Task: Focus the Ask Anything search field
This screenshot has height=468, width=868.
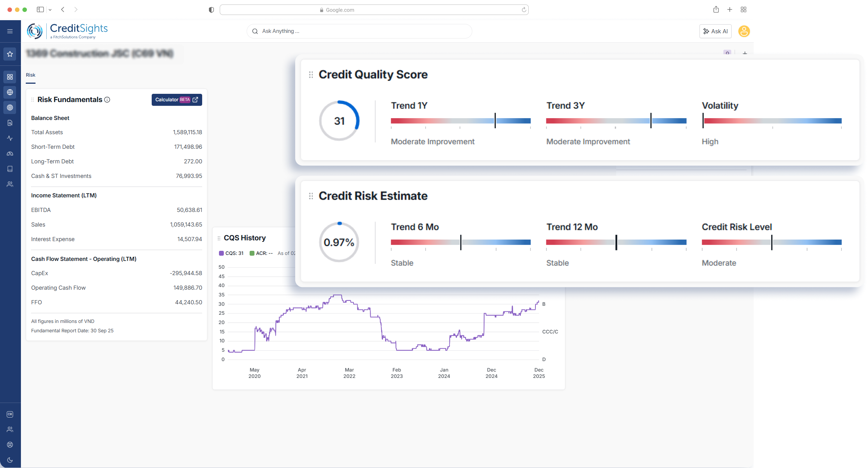Action: coord(359,31)
